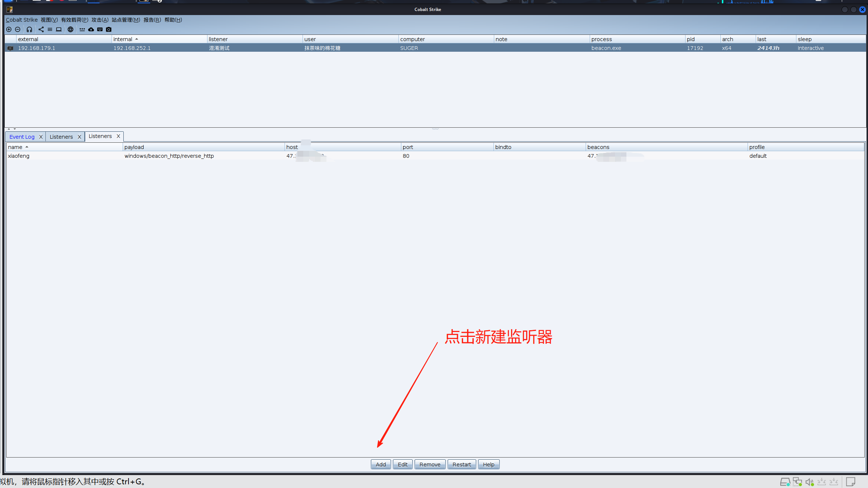Click VMware sound device status icon
The height and width of the screenshot is (488, 868).
pyautogui.click(x=810, y=482)
